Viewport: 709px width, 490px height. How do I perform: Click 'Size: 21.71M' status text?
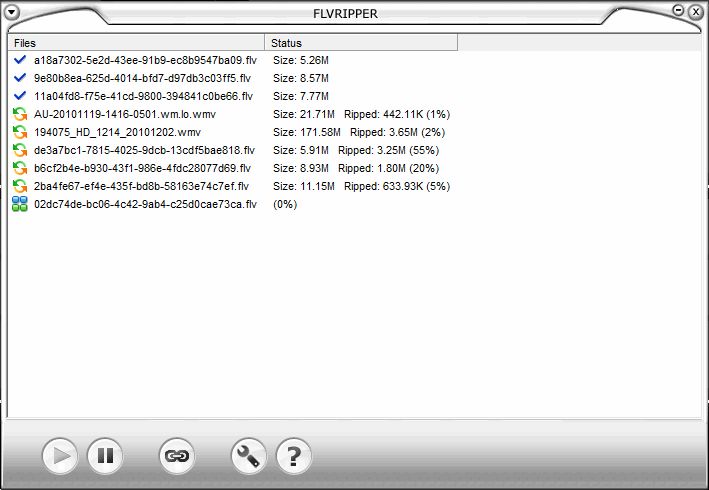point(304,114)
